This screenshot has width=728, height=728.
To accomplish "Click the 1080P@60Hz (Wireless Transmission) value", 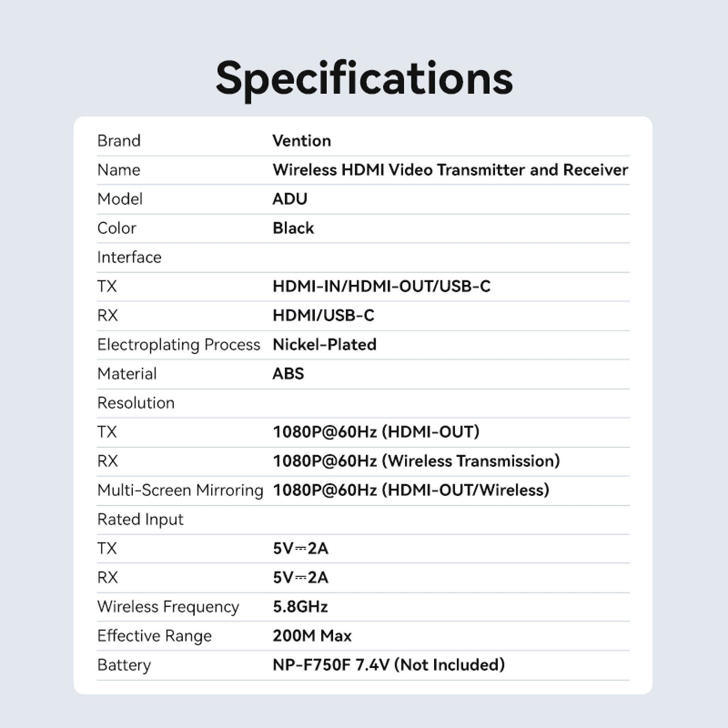I will (416, 461).
